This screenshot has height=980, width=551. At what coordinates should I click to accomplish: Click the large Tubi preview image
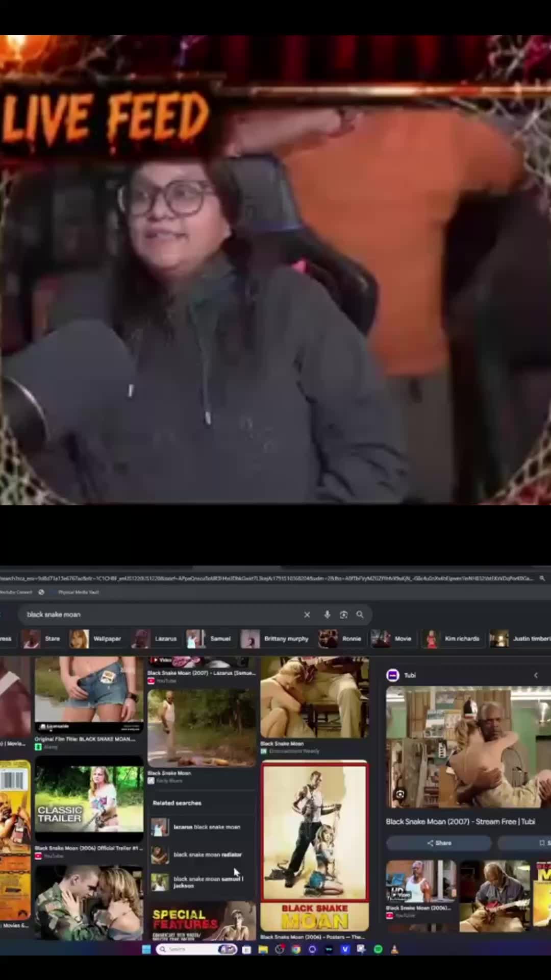click(x=468, y=747)
